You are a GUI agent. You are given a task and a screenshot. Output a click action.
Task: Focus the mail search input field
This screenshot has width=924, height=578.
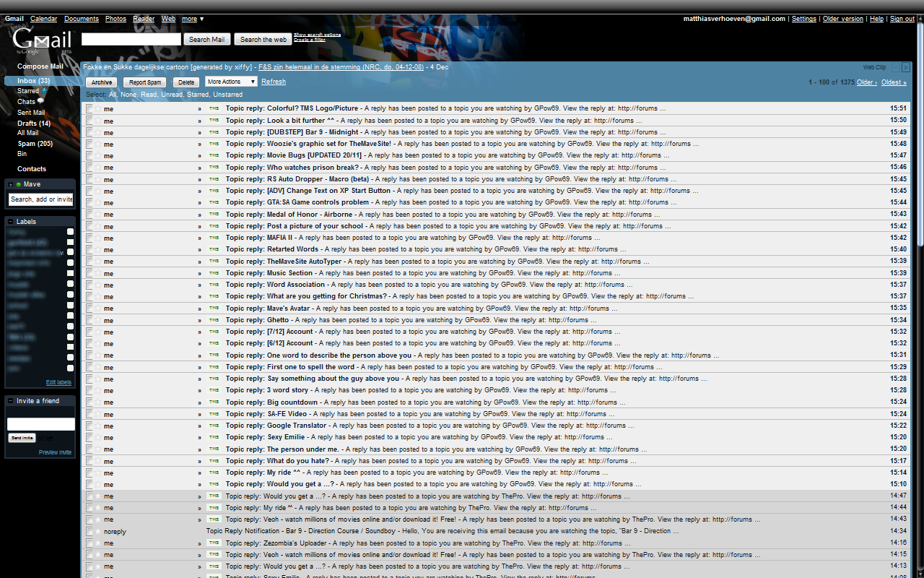point(131,39)
